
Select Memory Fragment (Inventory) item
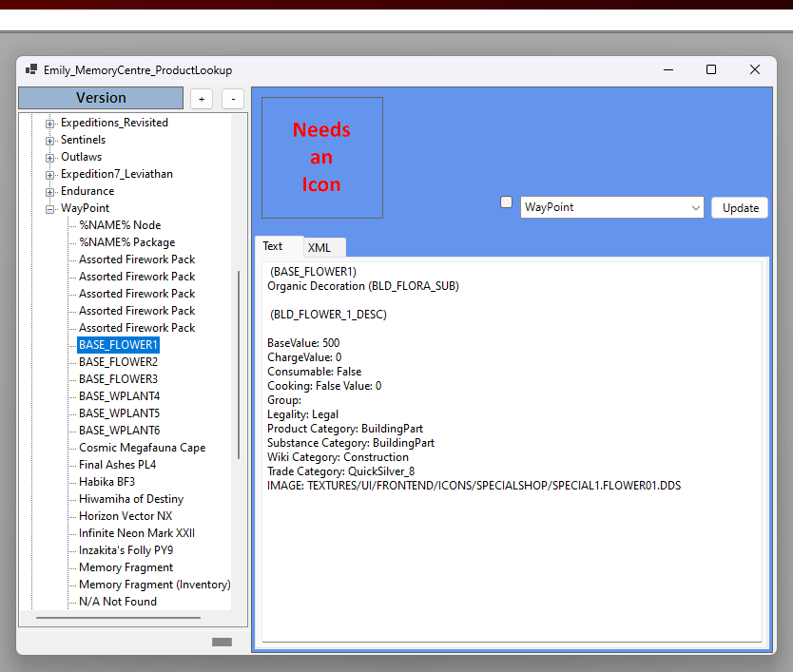154,585
